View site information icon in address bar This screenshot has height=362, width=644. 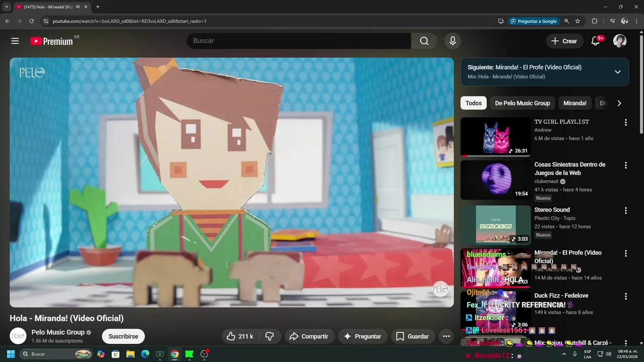coord(46,21)
